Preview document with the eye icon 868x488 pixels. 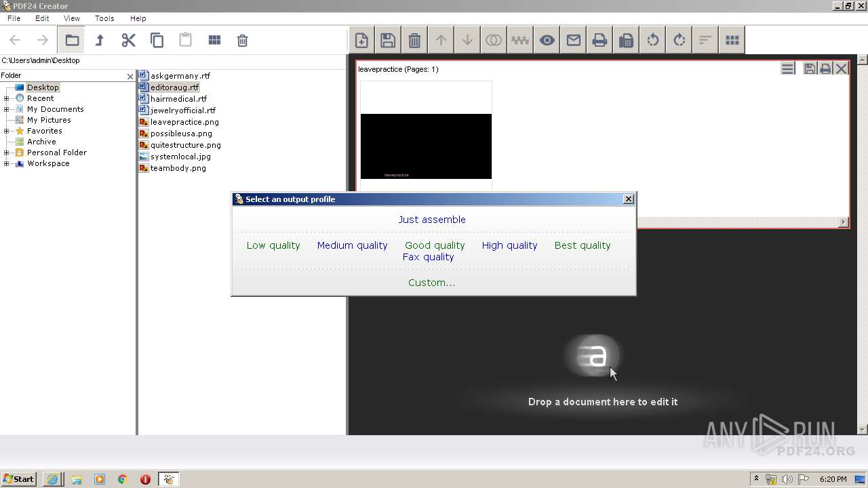point(547,41)
